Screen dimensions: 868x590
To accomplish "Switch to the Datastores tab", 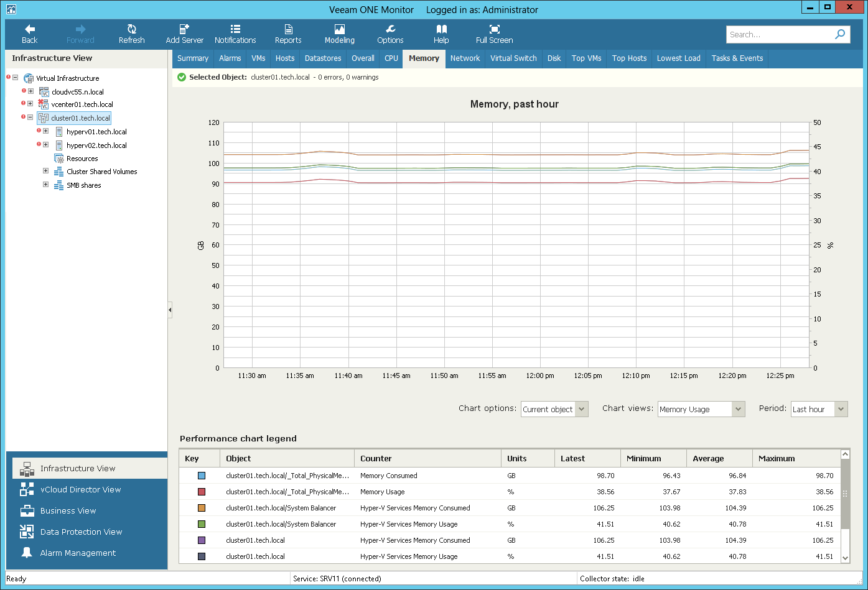I will point(323,58).
